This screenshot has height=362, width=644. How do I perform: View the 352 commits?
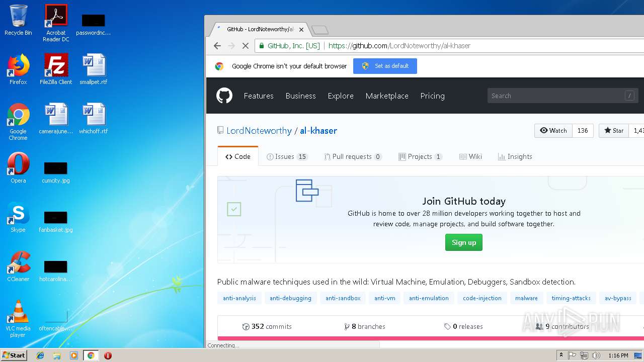click(x=267, y=326)
